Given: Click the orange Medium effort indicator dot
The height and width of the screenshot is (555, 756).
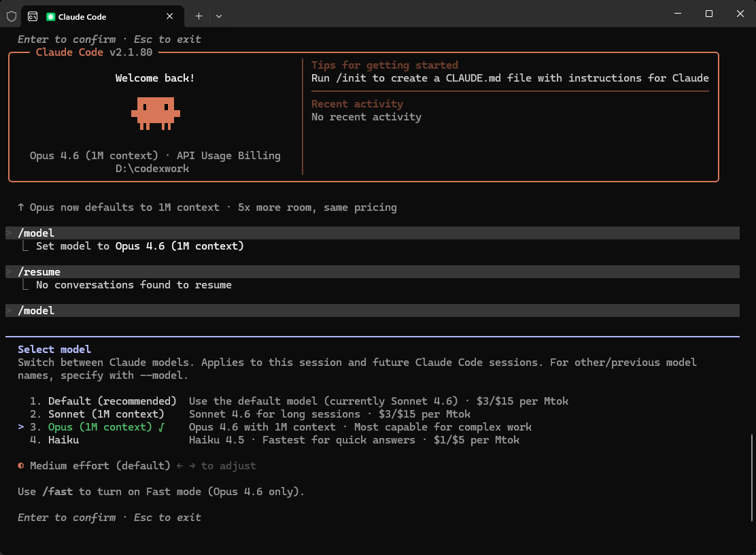Looking at the screenshot, I should tap(20, 466).
